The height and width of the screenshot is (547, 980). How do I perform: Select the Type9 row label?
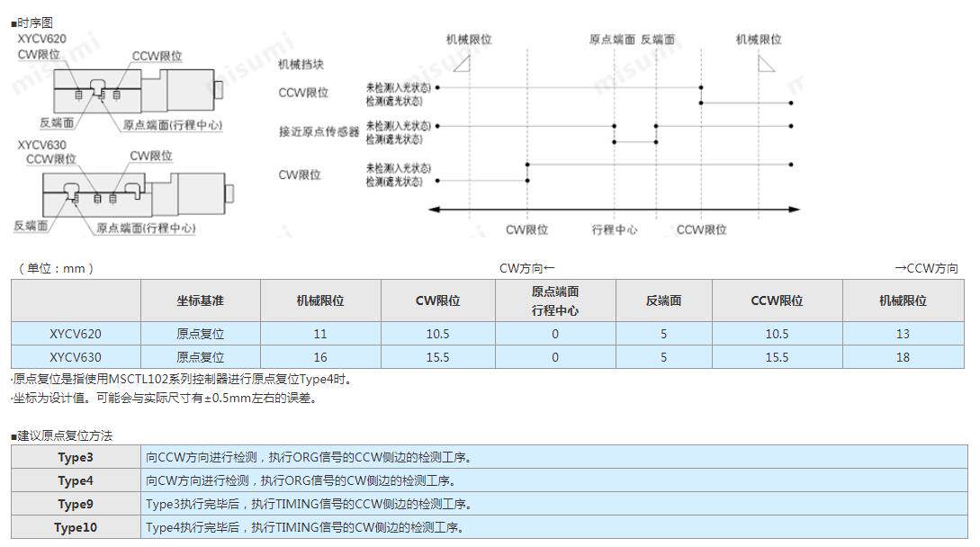click(x=76, y=504)
